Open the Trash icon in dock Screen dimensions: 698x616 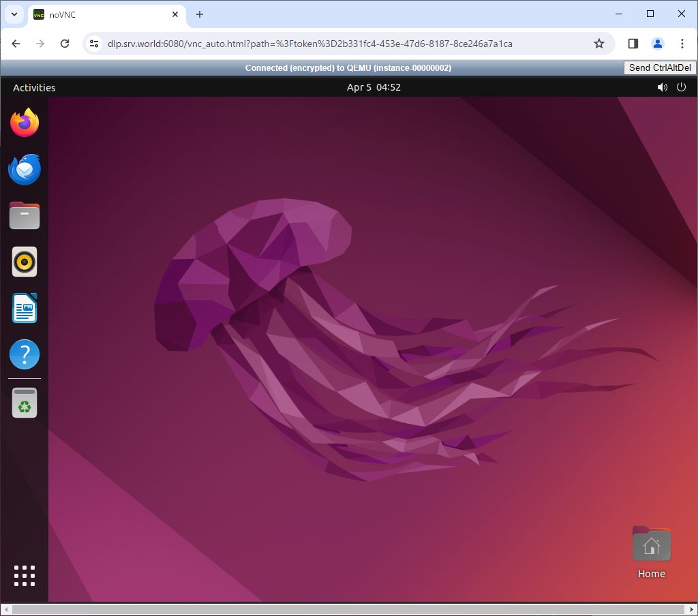(x=25, y=403)
